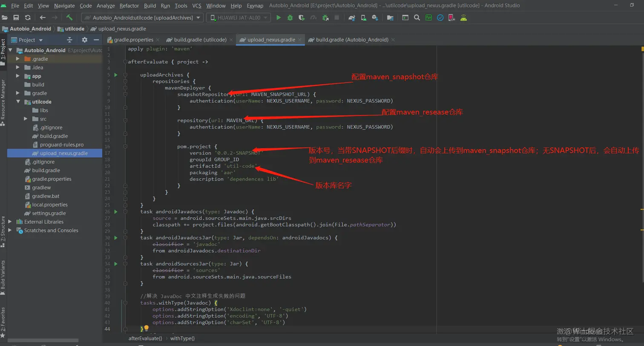
Task: Select settings.gradle in project tree
Action: click(49, 213)
